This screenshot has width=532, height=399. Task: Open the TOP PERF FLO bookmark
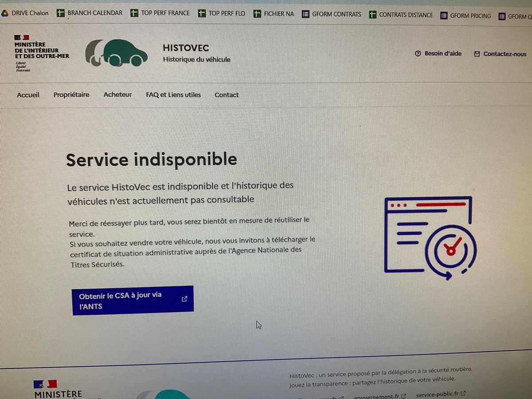[x=221, y=14]
